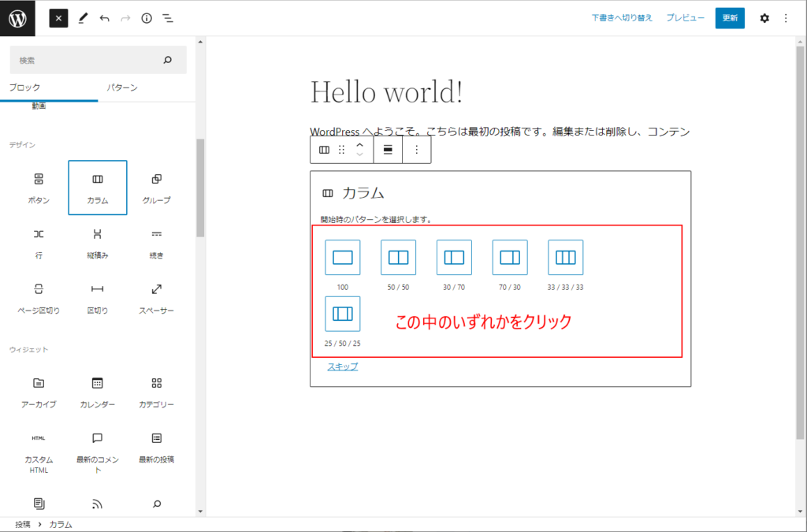The image size is (807, 532).
Task: Select the ブロック tab
Action: (24, 87)
